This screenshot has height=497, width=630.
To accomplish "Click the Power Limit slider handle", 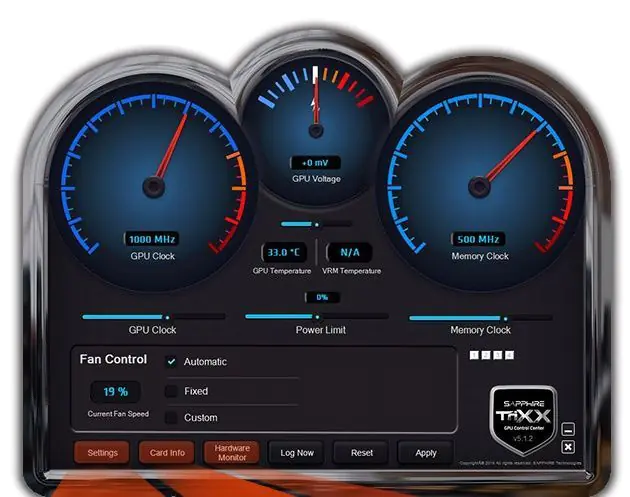I will (317, 317).
